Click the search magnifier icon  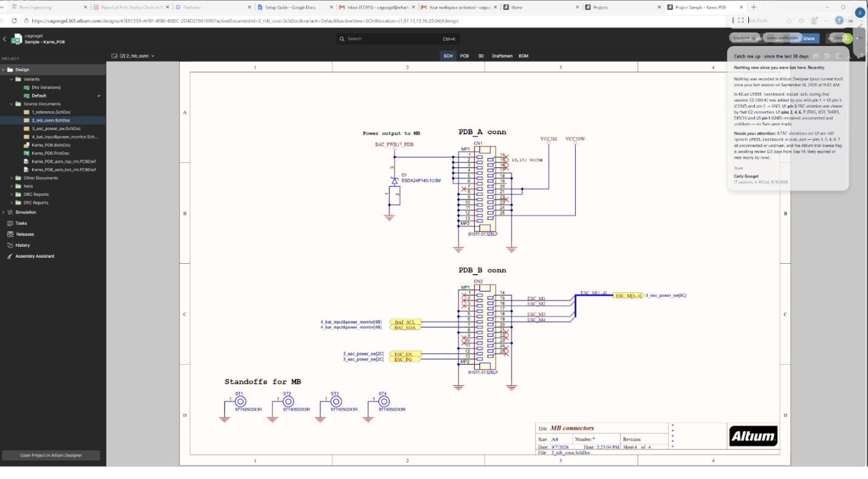342,39
